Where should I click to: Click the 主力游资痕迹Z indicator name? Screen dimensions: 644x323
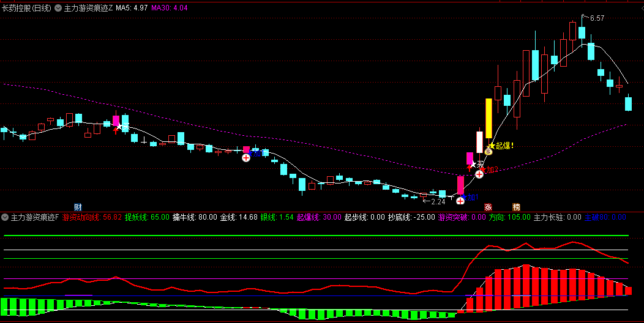pos(88,8)
